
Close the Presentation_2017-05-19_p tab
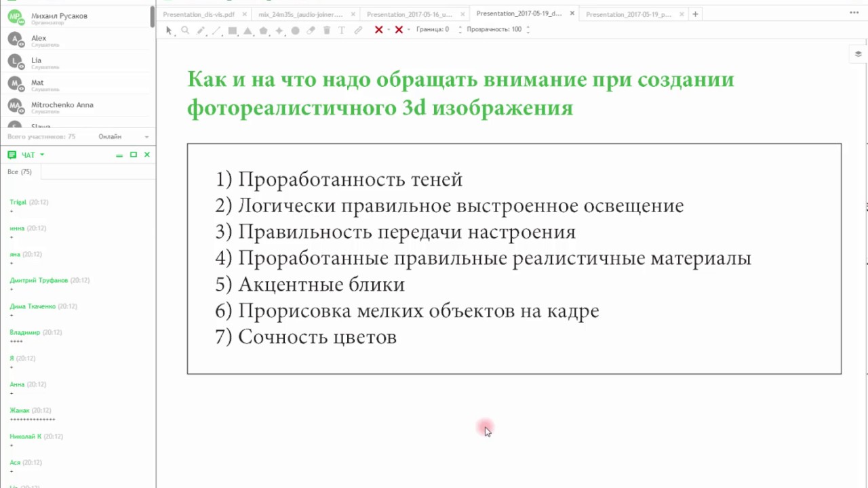click(x=682, y=14)
